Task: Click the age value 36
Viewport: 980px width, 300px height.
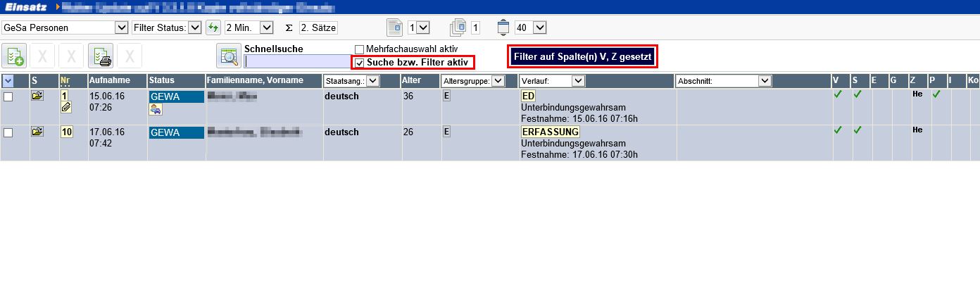Action: pos(408,96)
